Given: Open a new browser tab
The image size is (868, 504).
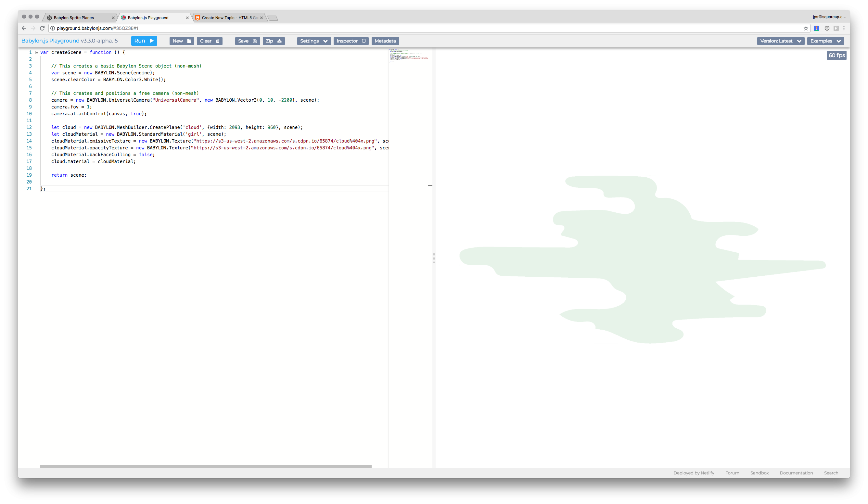Looking at the screenshot, I should pos(273,18).
